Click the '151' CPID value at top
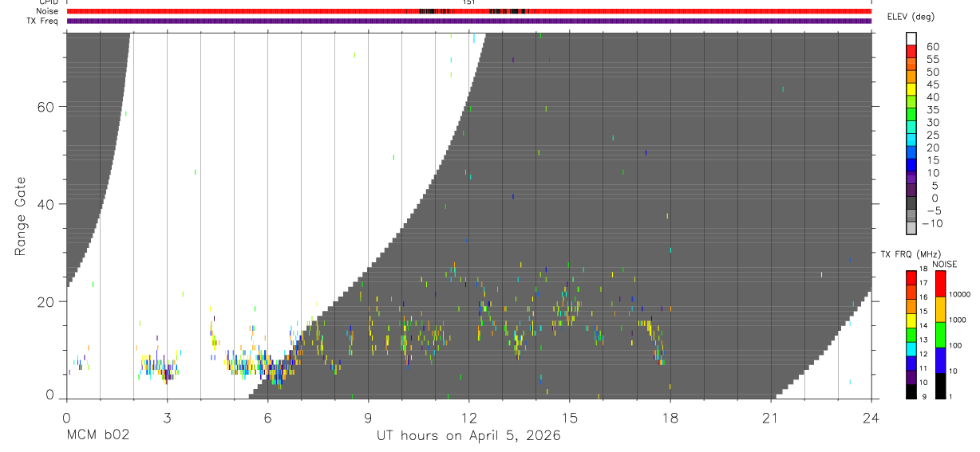The image size is (980, 452). tap(468, 3)
